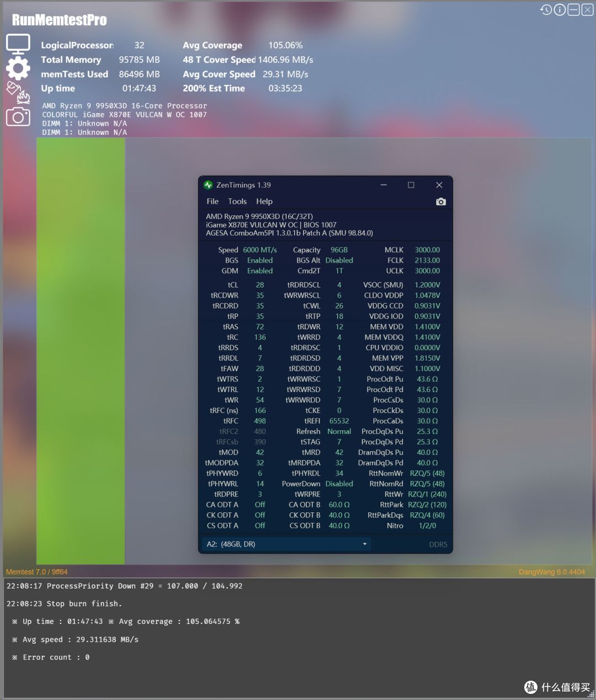Image resolution: width=596 pixels, height=700 pixels.
Task: Open the Help menu in ZenTimings
Action: (264, 201)
